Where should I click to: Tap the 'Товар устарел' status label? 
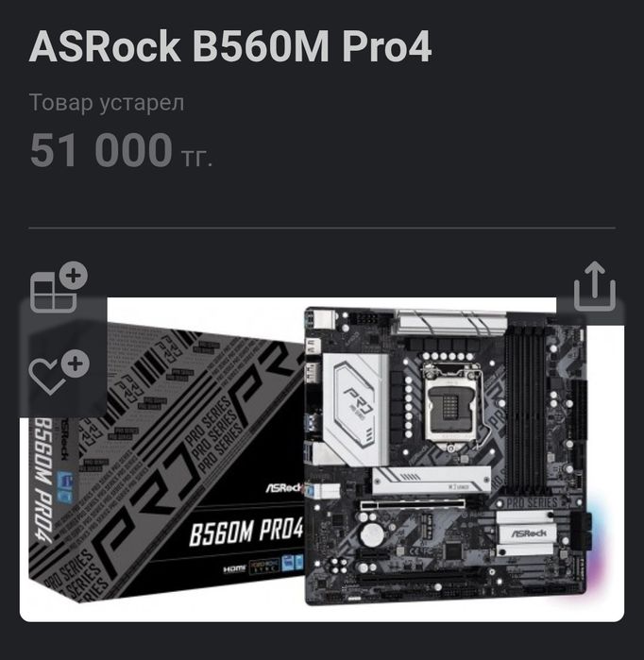pyautogui.click(x=107, y=103)
